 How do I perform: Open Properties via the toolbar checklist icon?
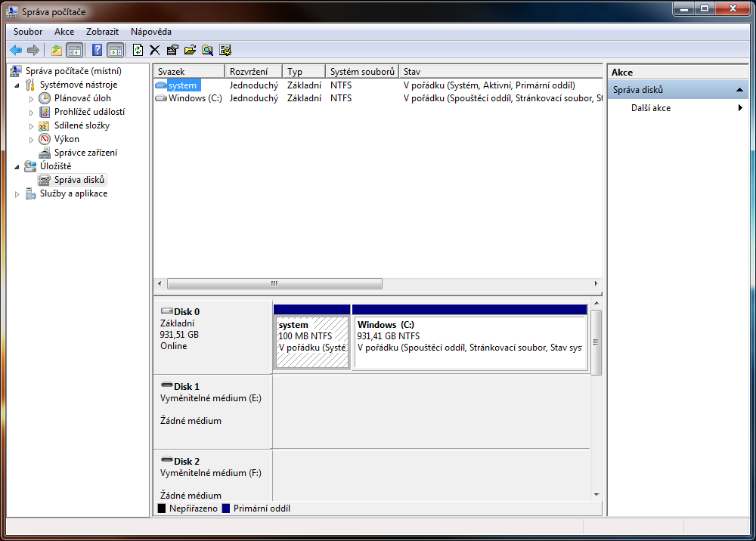click(172, 51)
